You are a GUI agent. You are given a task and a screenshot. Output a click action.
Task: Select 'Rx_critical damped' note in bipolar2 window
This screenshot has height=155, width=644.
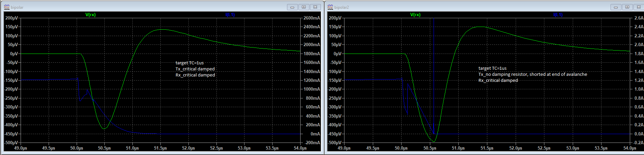tap(498, 81)
